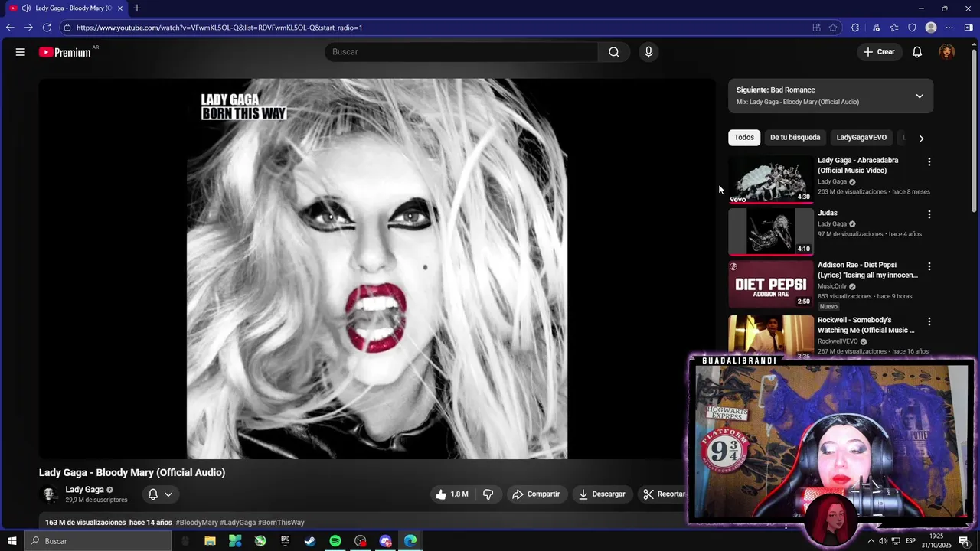Open options for Addison Rae Diet Pepsi
Screen dimensions: 980x551
tap(929, 266)
